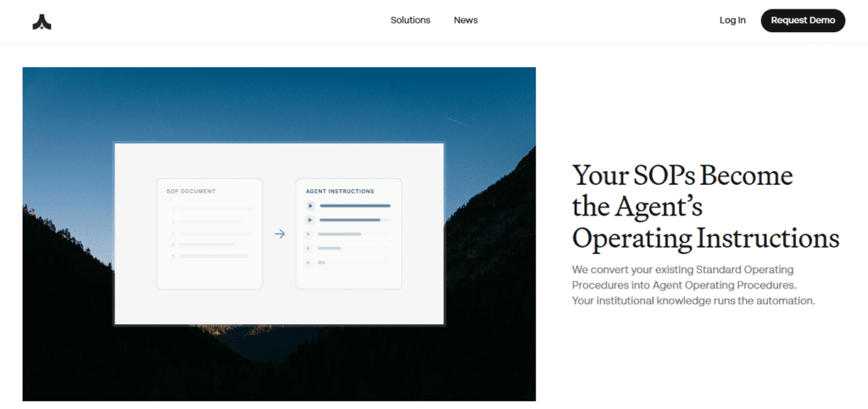The width and height of the screenshot is (868, 409).
Task: Click the fourth play icon under Agent Instructions
Action: (310, 249)
